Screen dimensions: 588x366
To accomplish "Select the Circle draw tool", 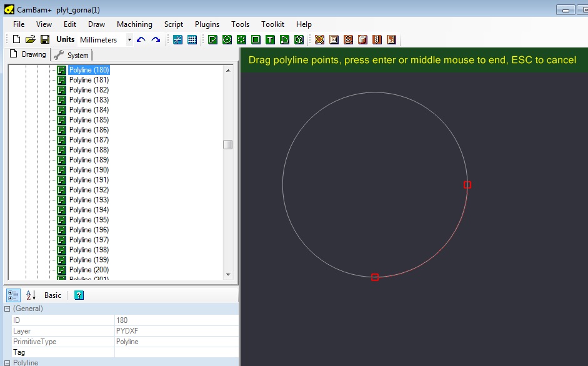I will point(227,39).
